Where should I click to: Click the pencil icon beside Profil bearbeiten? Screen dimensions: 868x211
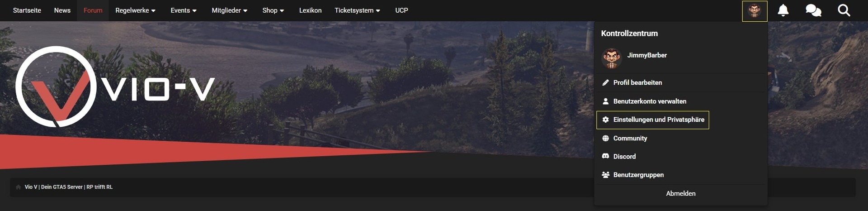[x=605, y=82]
